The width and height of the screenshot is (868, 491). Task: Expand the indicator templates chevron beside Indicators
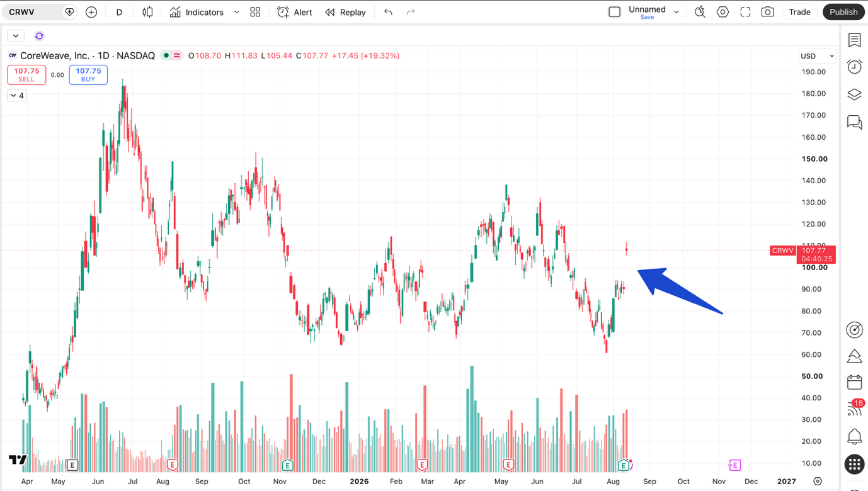tap(237, 12)
